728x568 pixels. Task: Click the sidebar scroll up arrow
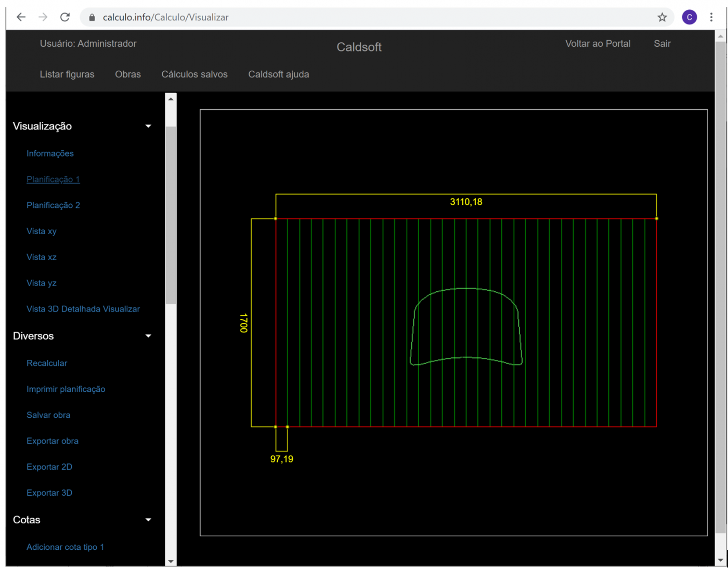click(x=171, y=99)
